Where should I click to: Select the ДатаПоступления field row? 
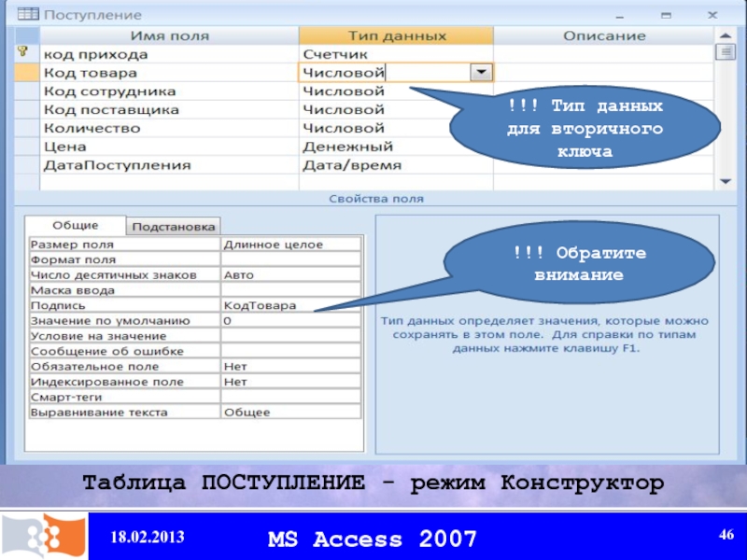point(169,165)
